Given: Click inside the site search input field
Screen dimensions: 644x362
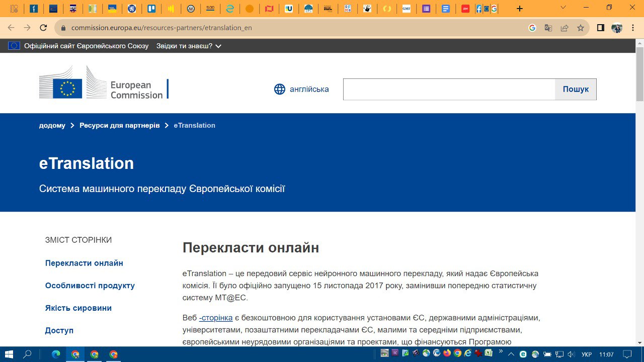Looking at the screenshot, I should pos(449,89).
